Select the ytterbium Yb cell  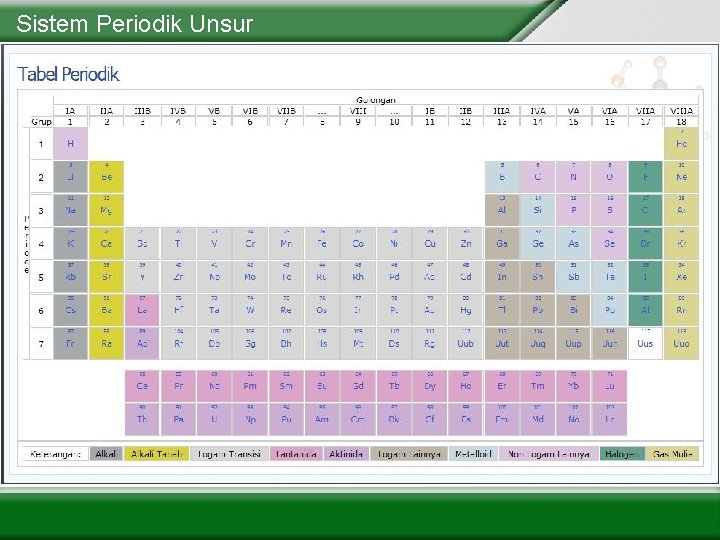pos(574,386)
